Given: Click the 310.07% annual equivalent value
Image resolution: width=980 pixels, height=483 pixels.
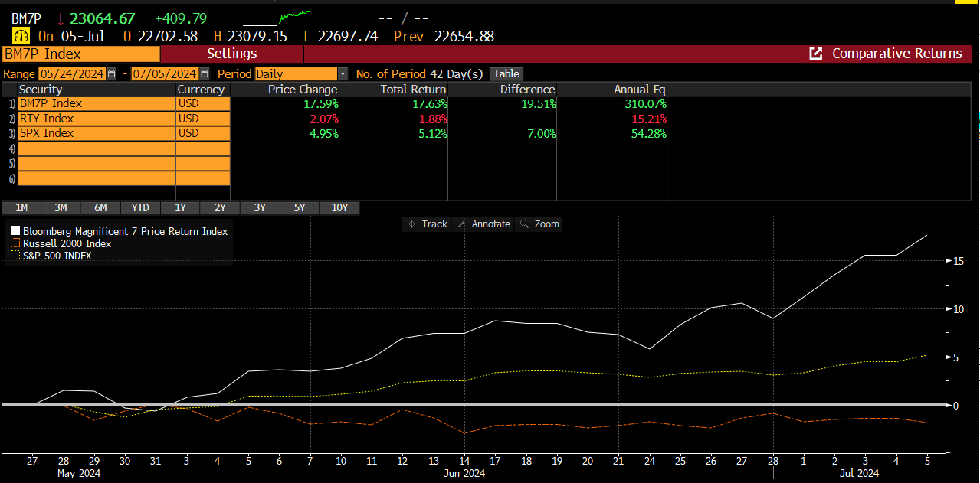Looking at the screenshot, I should pos(644,104).
